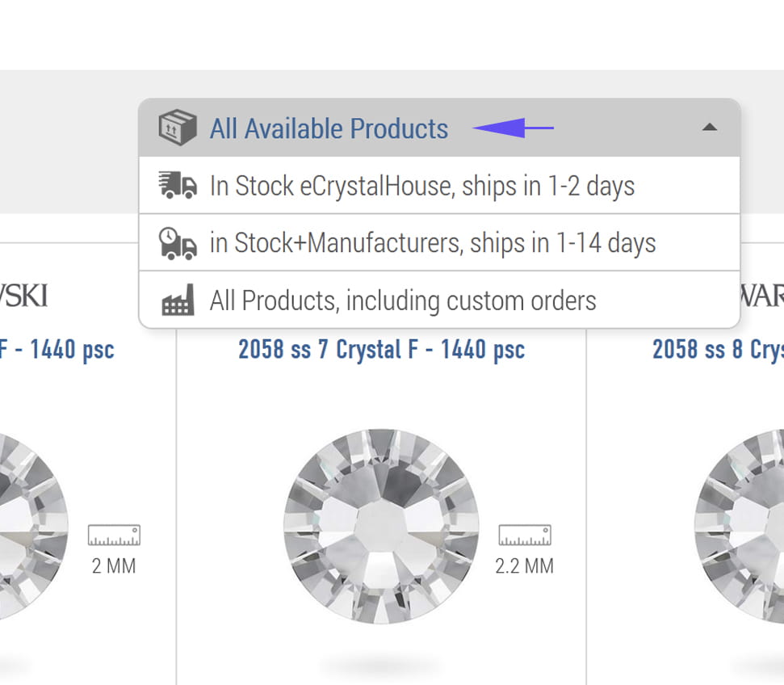Screen dimensions: 784x685
Task: Open the 2058 ss 8 Crystal product link
Action: [718, 349]
